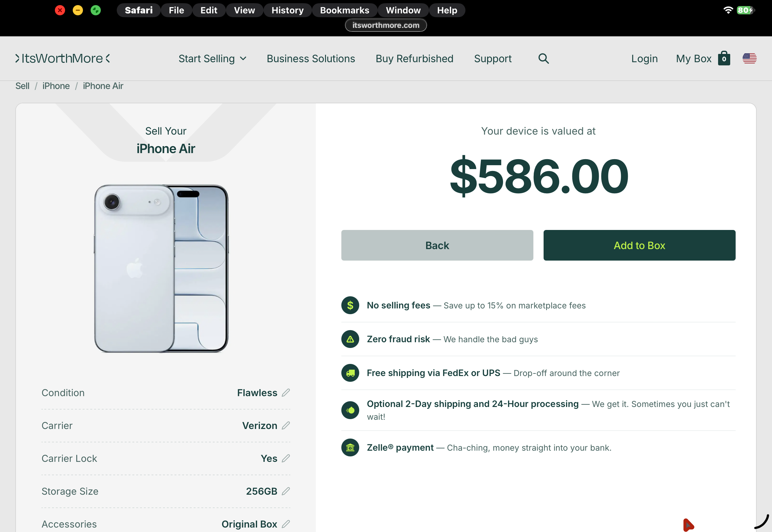Viewport: 772px width, 532px height.
Task: Click the Yes carrier lock value
Action: click(269, 458)
